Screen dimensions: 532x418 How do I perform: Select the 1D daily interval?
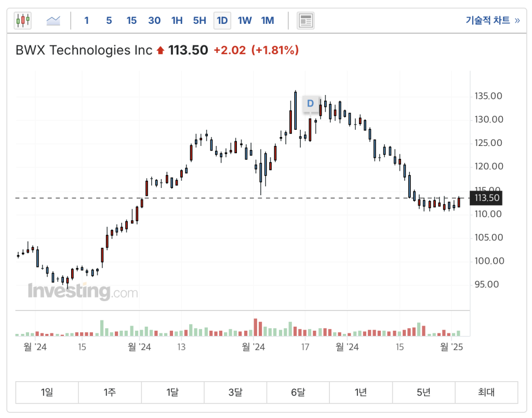click(222, 21)
